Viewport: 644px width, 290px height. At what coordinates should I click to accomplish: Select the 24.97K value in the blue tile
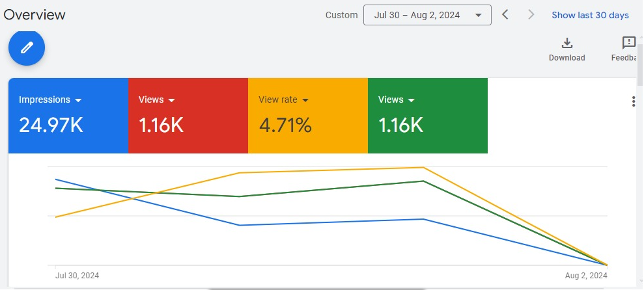[x=51, y=125]
